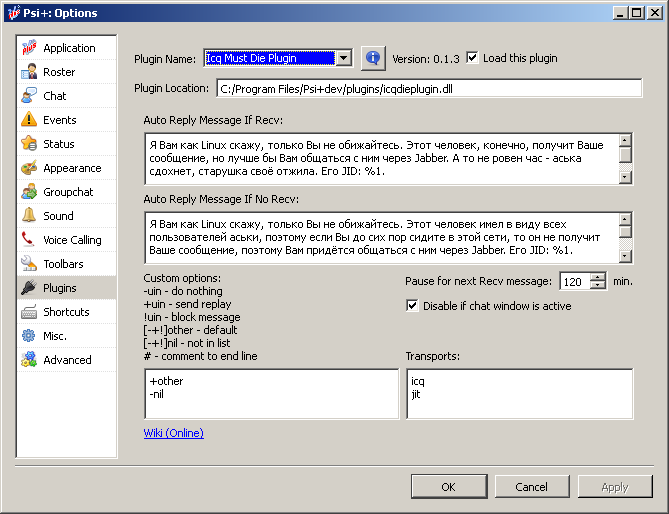Select the Roster icon in sidebar
669x514 pixels.
[x=29, y=72]
